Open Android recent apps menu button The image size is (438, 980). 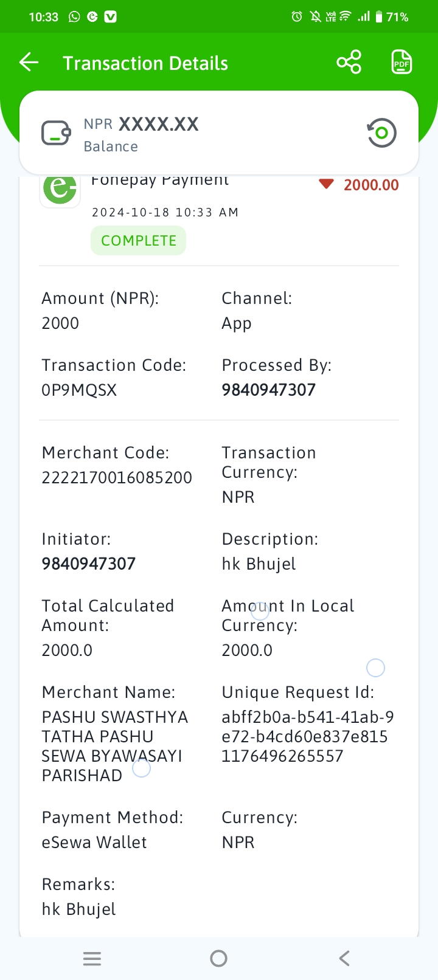pos(92,959)
